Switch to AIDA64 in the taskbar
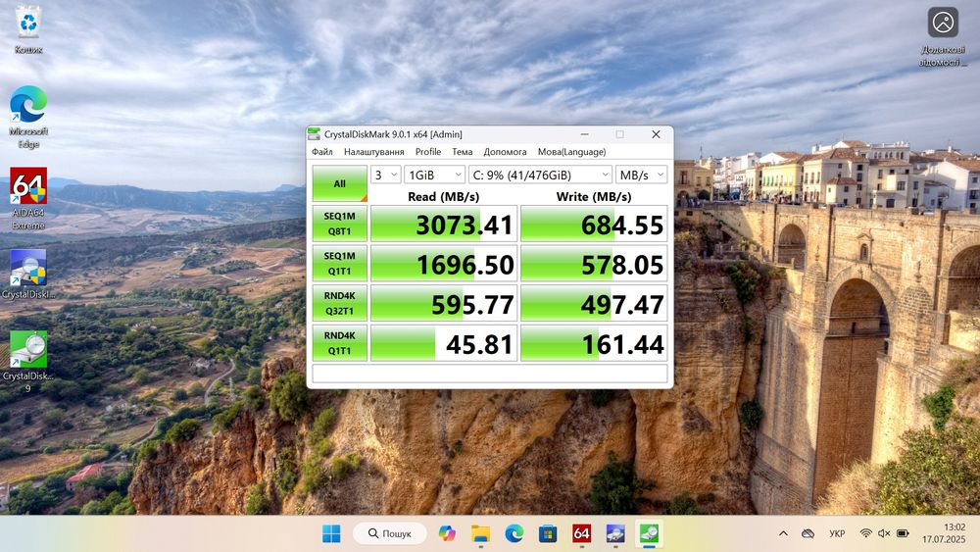 click(x=581, y=533)
